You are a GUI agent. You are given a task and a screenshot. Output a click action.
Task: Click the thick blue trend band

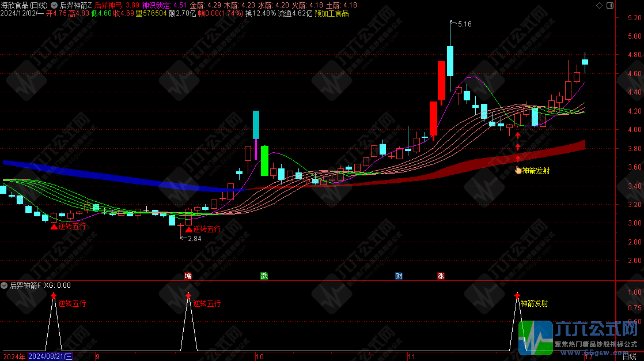tap(115, 176)
